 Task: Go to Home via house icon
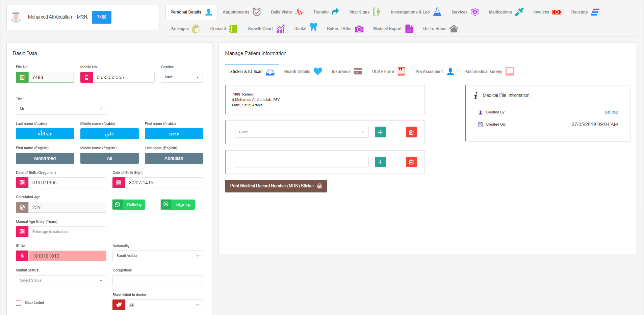pyautogui.click(x=454, y=29)
